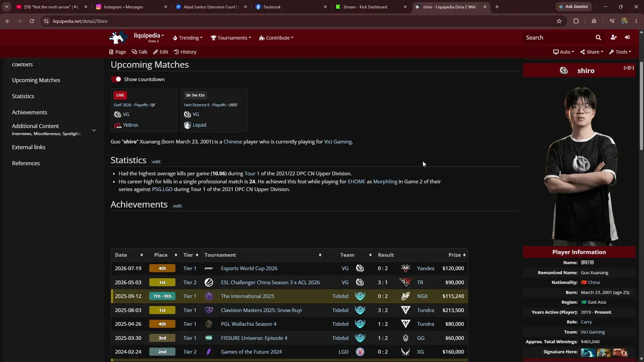Bookmark this page with the star icon
Image resolution: width=644 pixels, height=362 pixels.
[x=559, y=21]
